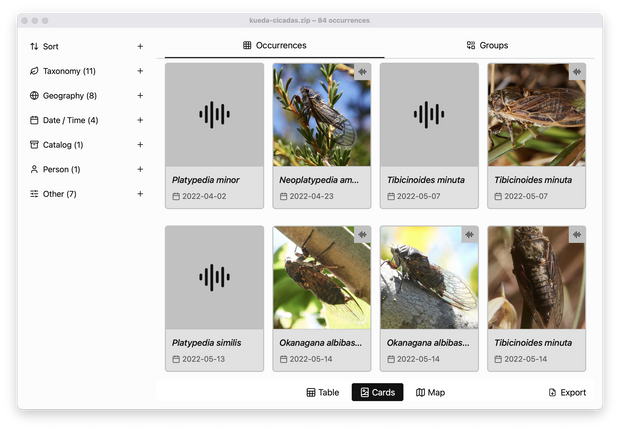The width and height of the screenshot is (620, 431).
Task: Click the Taxonomy leaf icon
Action: coord(34,71)
